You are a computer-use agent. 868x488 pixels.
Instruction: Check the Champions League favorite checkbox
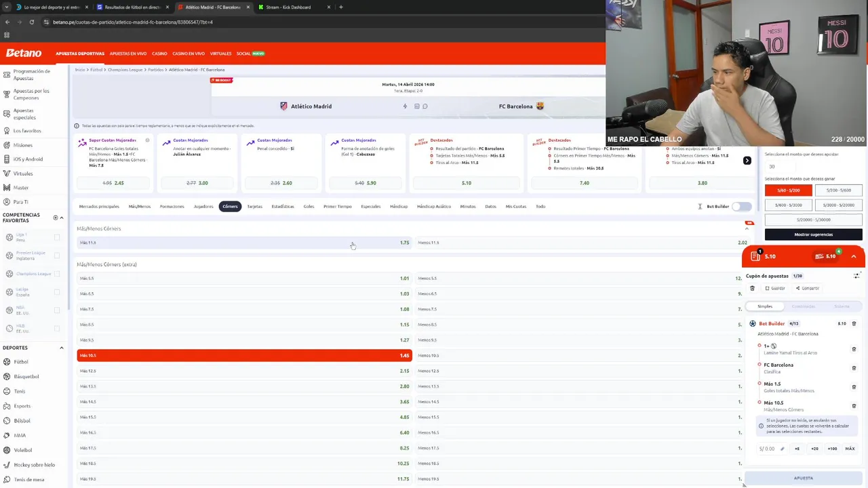coord(57,274)
